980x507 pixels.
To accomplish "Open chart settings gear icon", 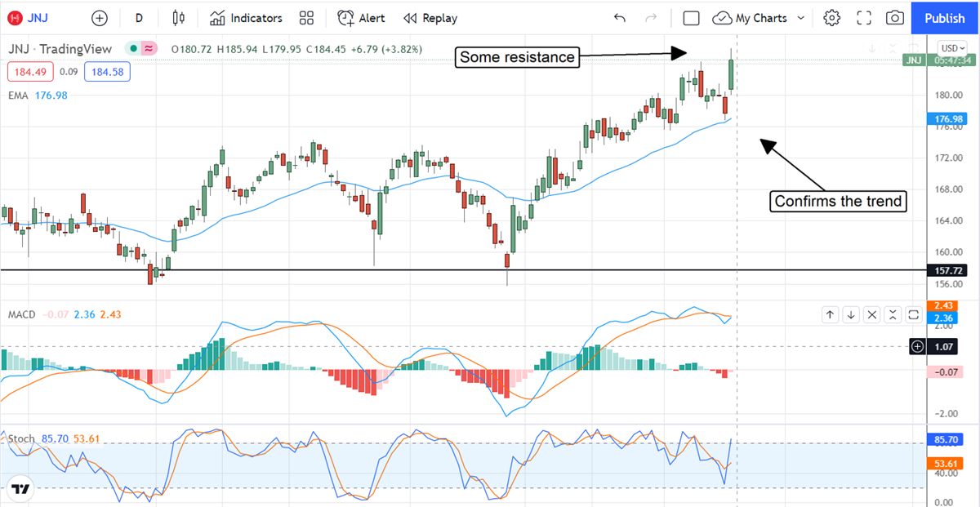I will (831, 18).
